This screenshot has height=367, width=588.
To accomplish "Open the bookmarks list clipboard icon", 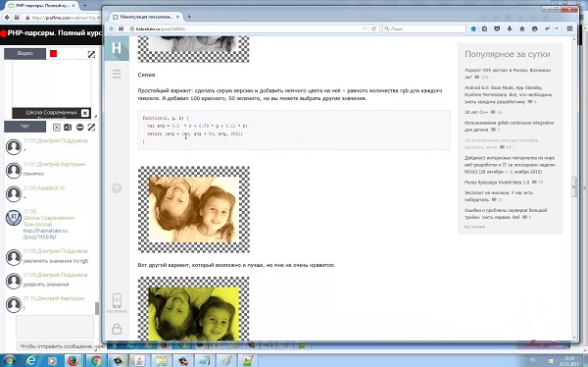I will coord(484,28).
